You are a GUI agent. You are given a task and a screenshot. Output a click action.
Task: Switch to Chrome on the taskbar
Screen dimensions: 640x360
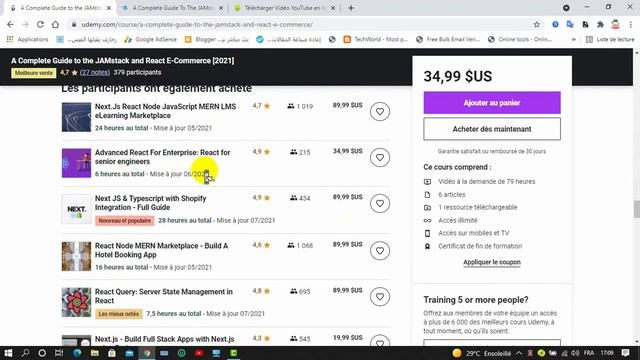coord(147,353)
